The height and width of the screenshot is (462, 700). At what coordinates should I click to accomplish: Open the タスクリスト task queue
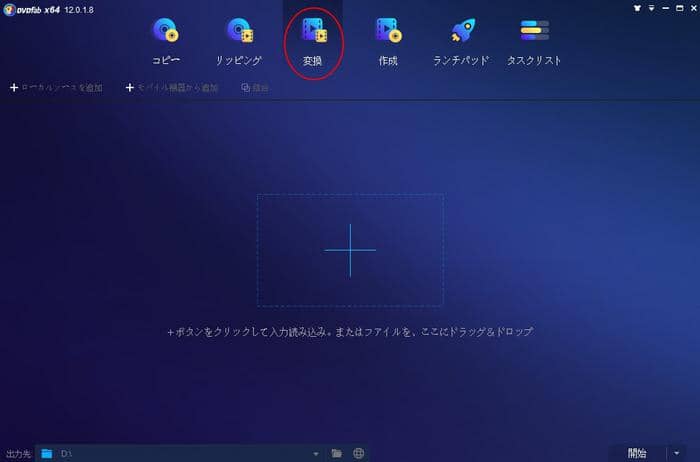(x=534, y=42)
